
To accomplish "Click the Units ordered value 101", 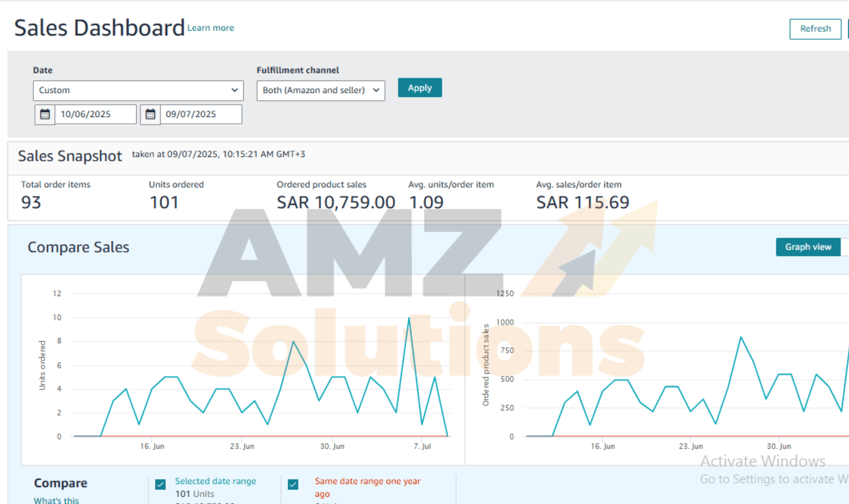I will tap(164, 203).
